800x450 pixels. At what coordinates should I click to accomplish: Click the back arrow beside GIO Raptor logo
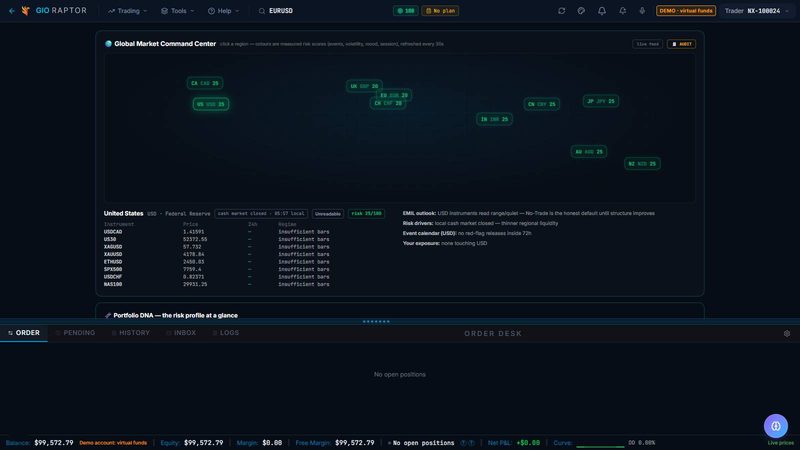tap(12, 11)
